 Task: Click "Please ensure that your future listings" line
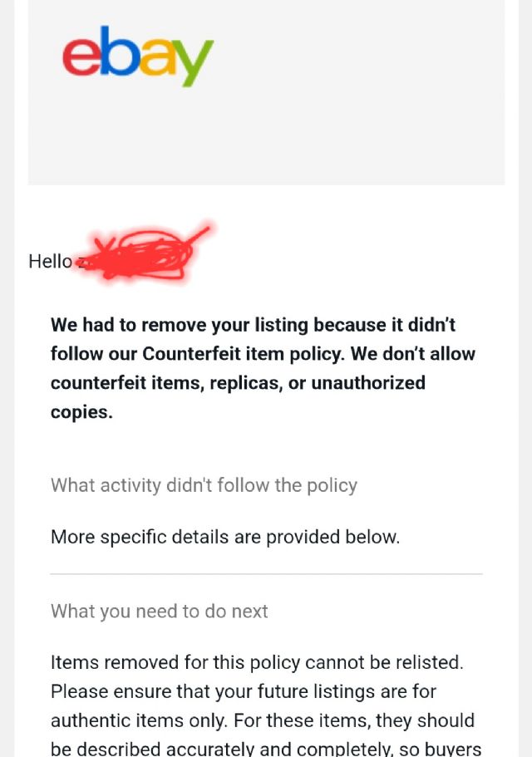coord(244,691)
